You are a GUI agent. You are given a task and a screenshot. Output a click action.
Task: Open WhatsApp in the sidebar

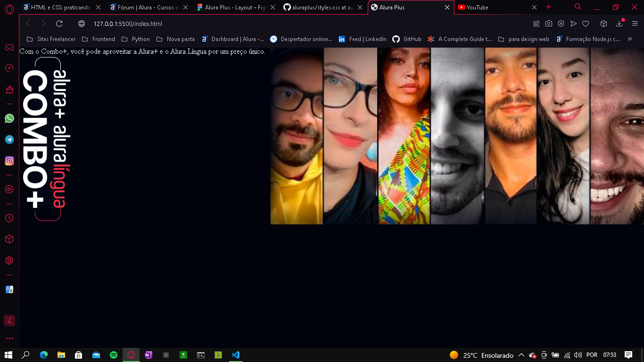[x=9, y=118]
